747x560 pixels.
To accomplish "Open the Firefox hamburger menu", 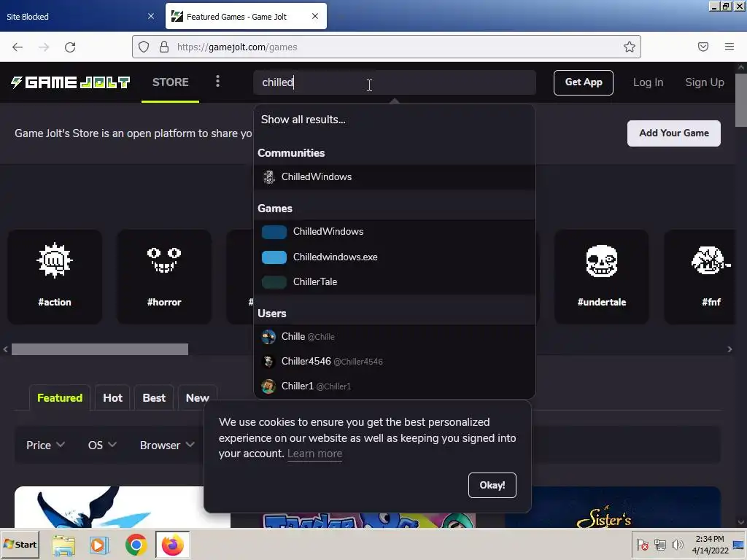I will point(729,47).
